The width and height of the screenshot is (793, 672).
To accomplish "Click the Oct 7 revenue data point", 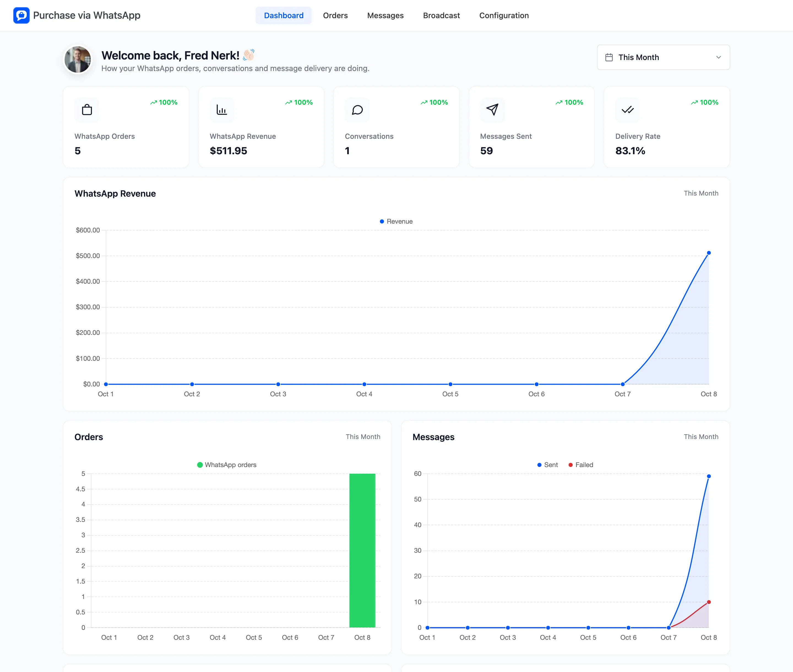I will pos(622,384).
